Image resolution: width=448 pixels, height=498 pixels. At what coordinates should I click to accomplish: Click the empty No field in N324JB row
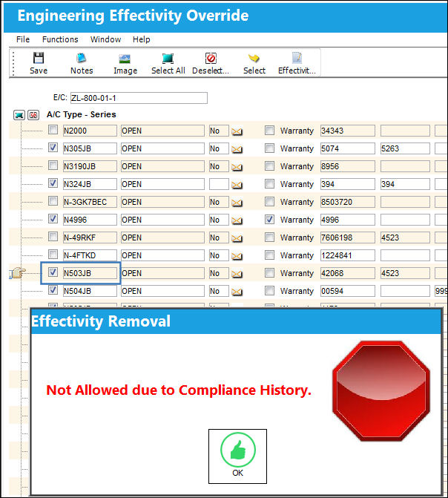(219, 184)
